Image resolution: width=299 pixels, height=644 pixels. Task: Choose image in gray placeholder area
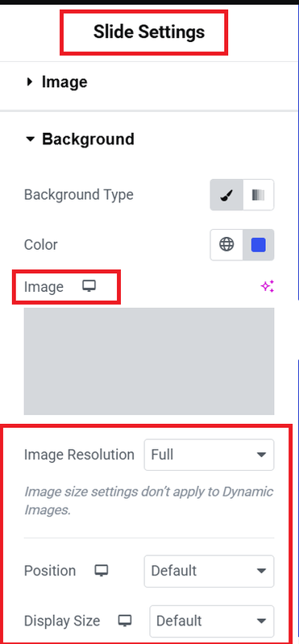[149, 361]
